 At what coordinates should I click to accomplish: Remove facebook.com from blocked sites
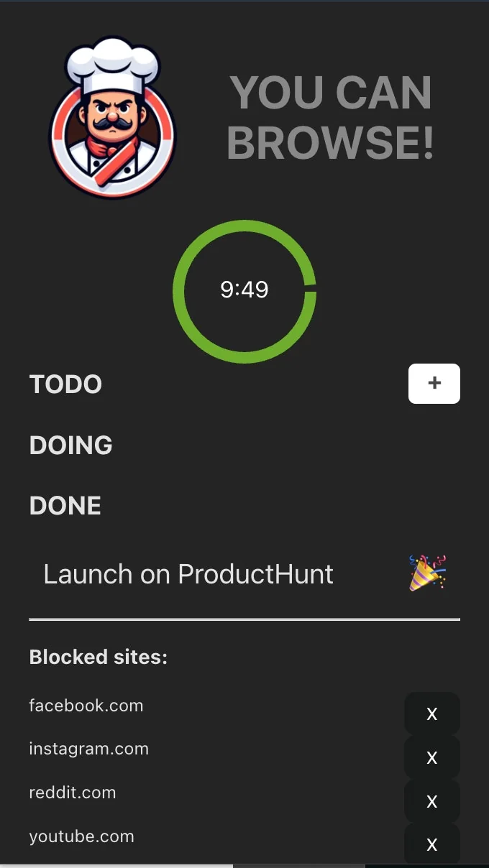click(x=431, y=714)
